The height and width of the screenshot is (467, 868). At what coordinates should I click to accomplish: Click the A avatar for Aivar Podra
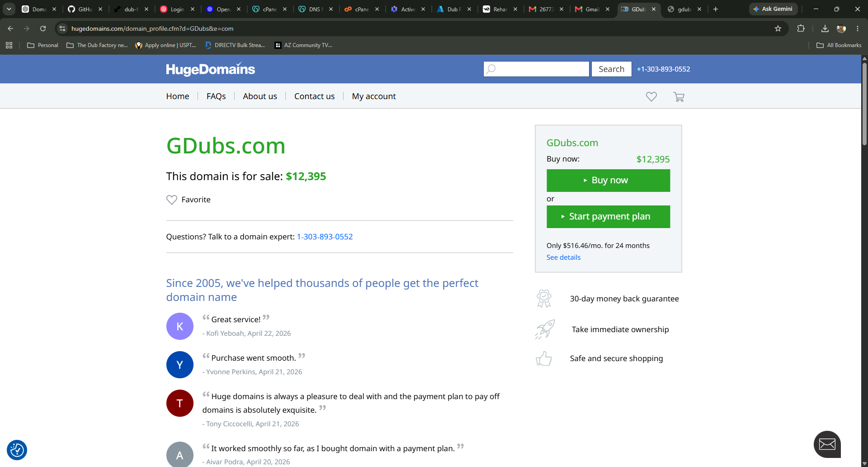point(180,454)
